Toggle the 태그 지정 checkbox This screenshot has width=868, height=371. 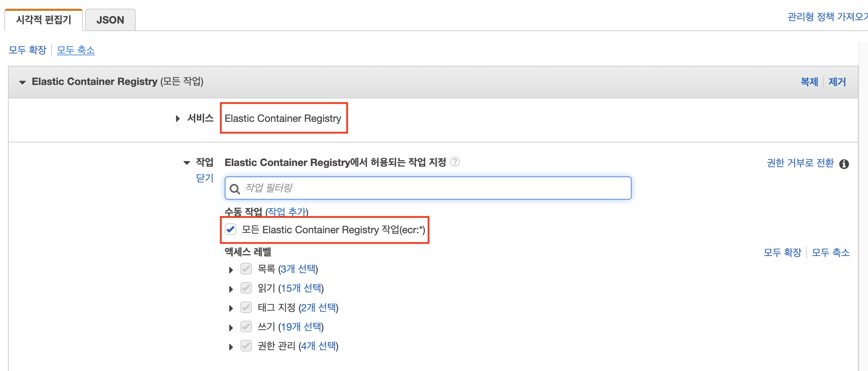click(246, 307)
